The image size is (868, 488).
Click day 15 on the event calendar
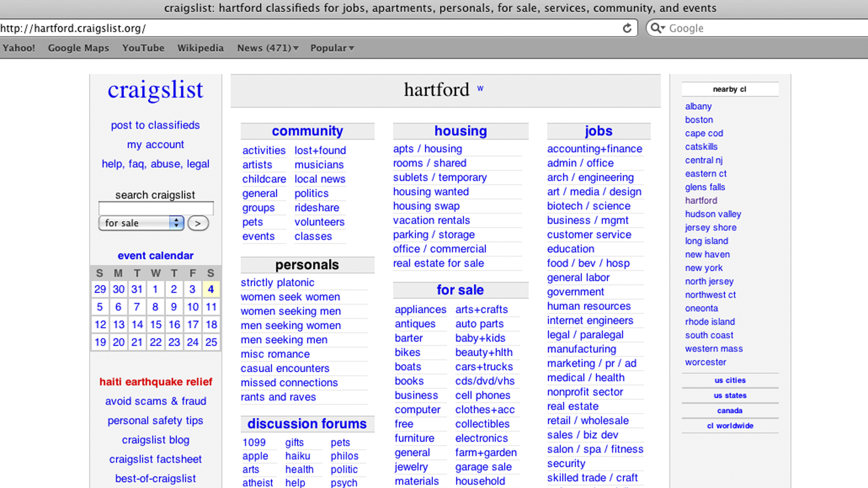tap(156, 324)
